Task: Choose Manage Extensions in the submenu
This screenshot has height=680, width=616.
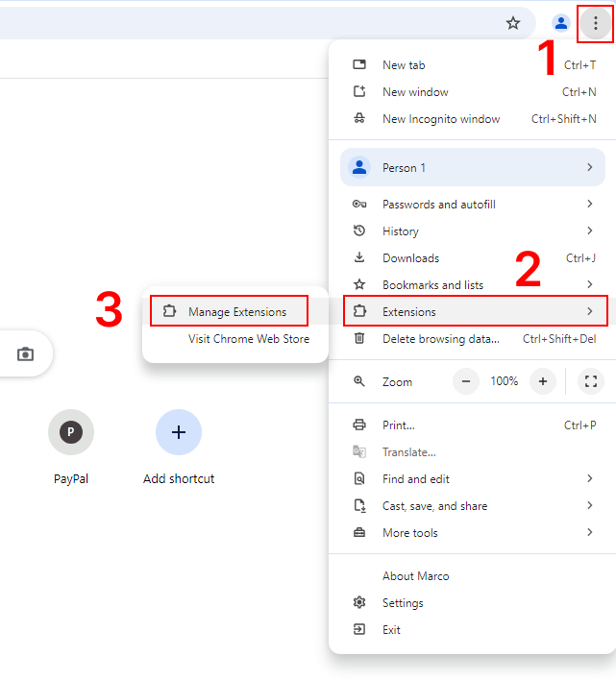Action: point(237,311)
